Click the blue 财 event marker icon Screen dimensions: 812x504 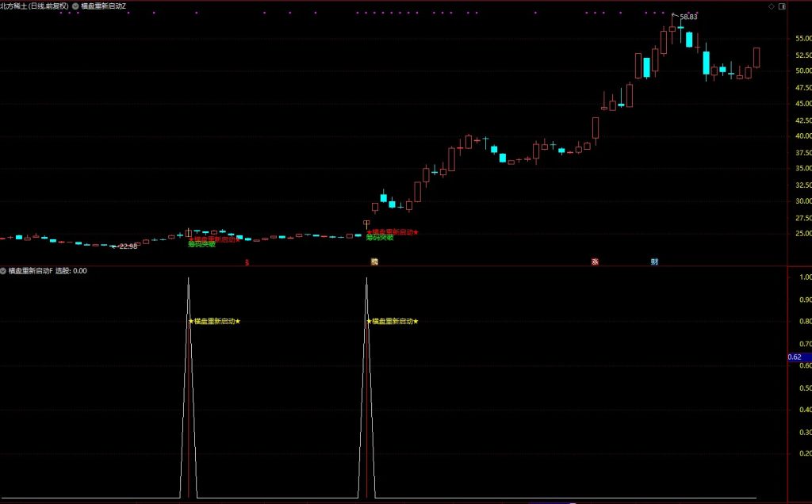point(654,262)
